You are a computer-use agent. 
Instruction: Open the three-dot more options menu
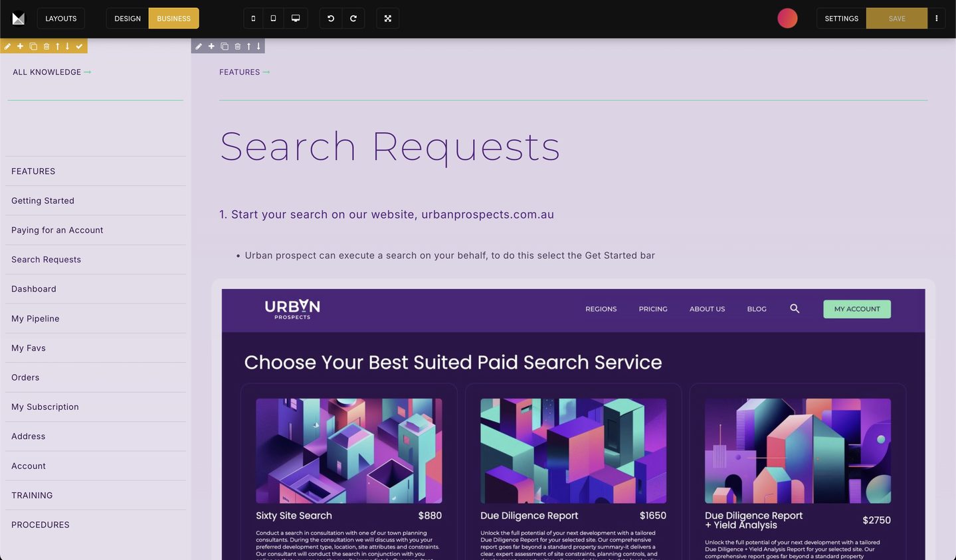click(937, 19)
